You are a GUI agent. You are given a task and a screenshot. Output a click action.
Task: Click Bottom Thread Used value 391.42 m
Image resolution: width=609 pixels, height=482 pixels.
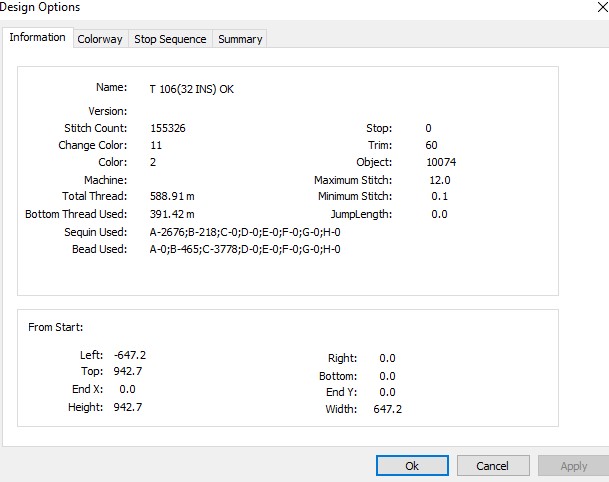click(172, 214)
